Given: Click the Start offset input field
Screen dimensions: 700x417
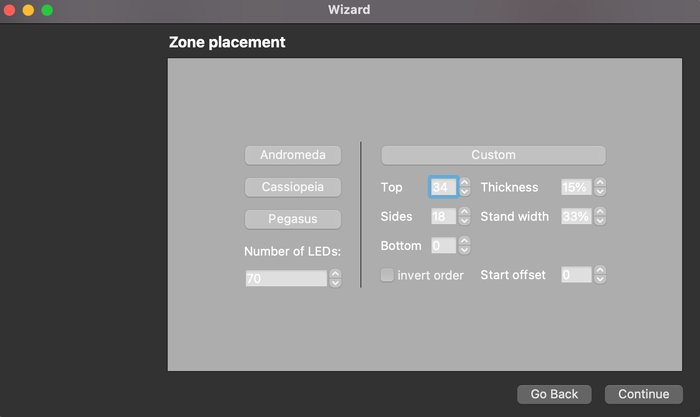Looking at the screenshot, I should tap(576, 275).
